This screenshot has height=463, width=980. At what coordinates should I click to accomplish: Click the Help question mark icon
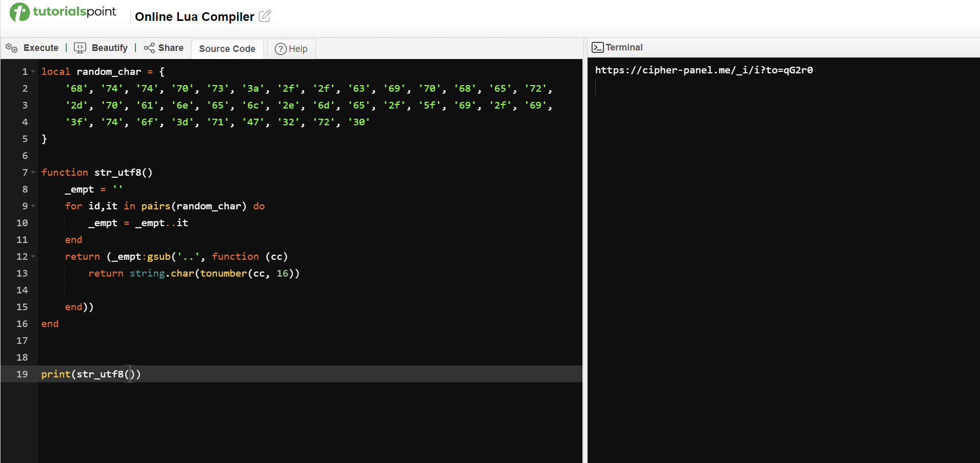point(280,49)
